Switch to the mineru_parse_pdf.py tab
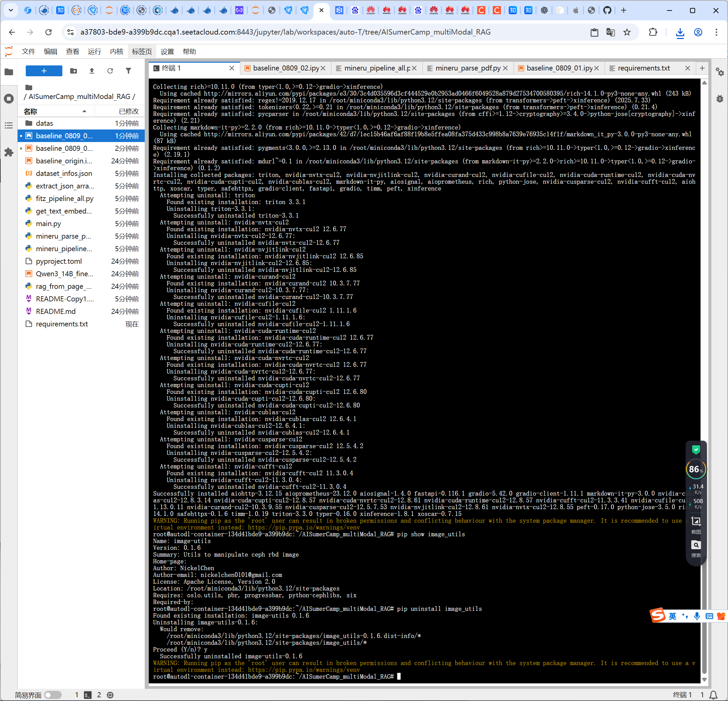Viewport: 728px width, 701px height. (468, 68)
